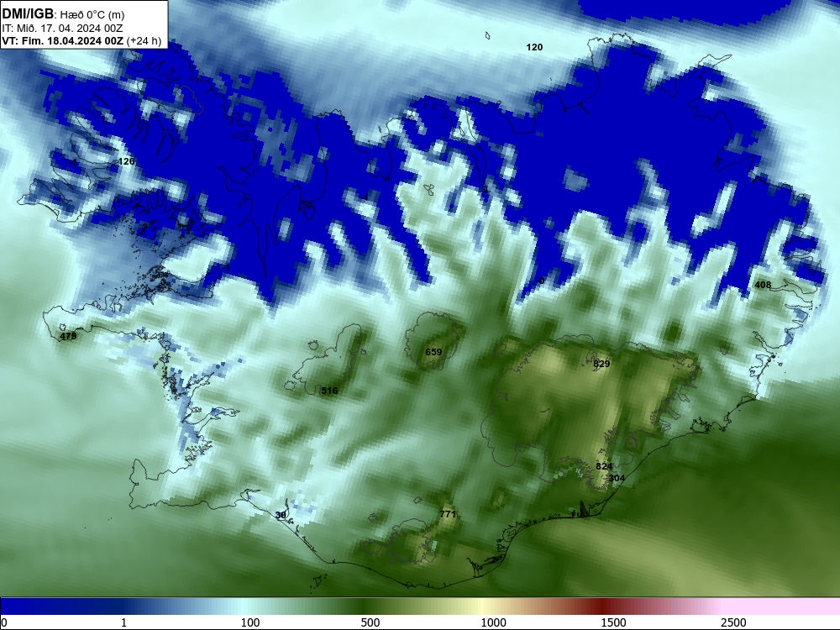This screenshot has width=840, height=630.
Task: Click the 'IT: Mið. 17. 04. 2024 00Z' line
Action: 63,29
